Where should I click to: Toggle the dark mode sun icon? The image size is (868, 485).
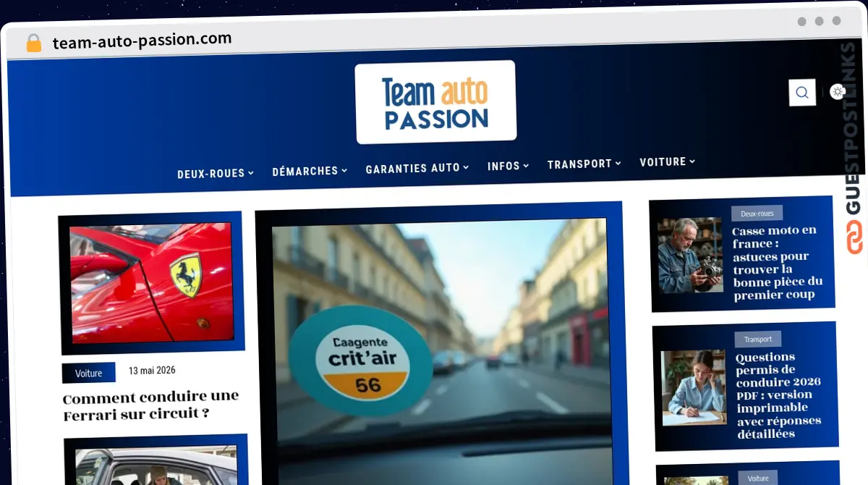pos(838,92)
